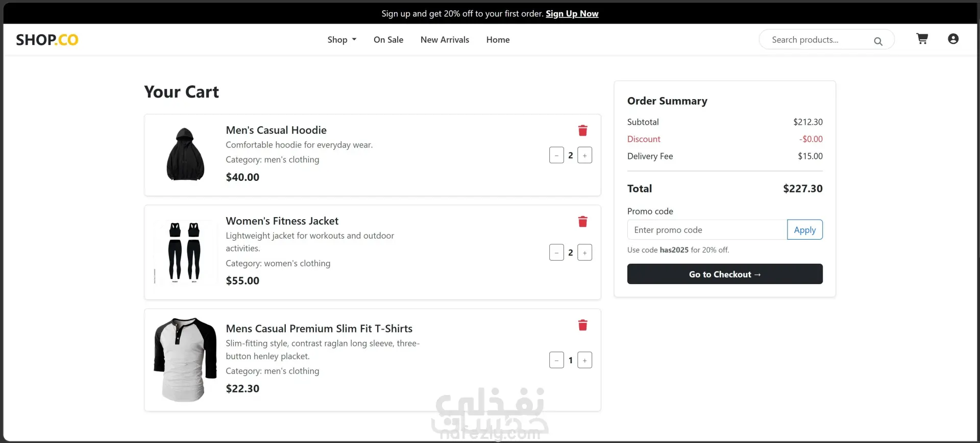Viewport: 980px width, 443px height.
Task: Delete Mens Casual Premium Slim Fit T-Shirts
Action: coord(582,325)
